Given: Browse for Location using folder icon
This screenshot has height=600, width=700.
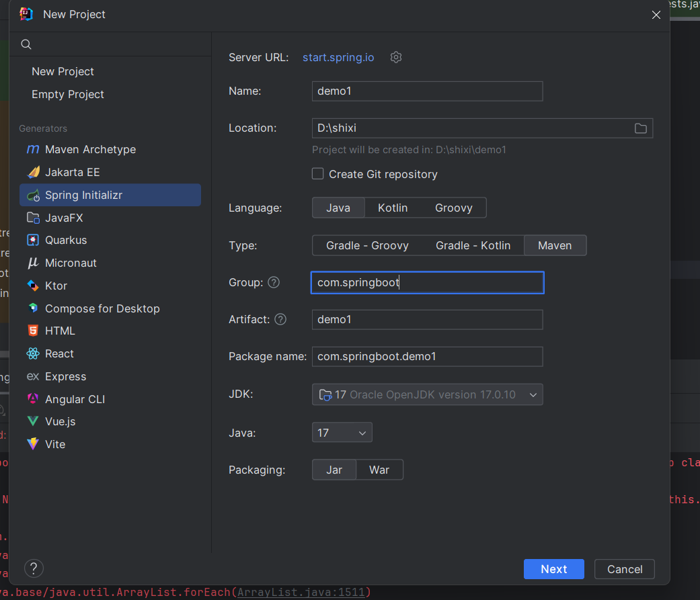Looking at the screenshot, I should click(641, 128).
